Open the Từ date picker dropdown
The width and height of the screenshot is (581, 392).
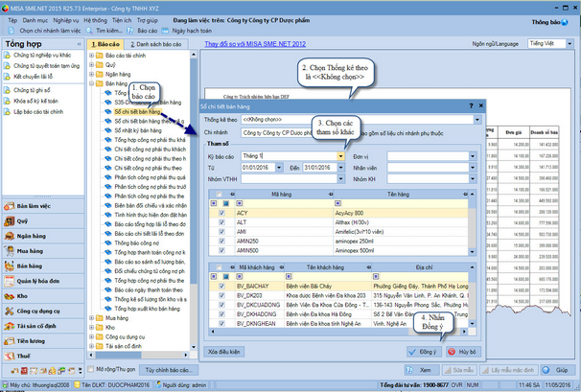coord(279,168)
